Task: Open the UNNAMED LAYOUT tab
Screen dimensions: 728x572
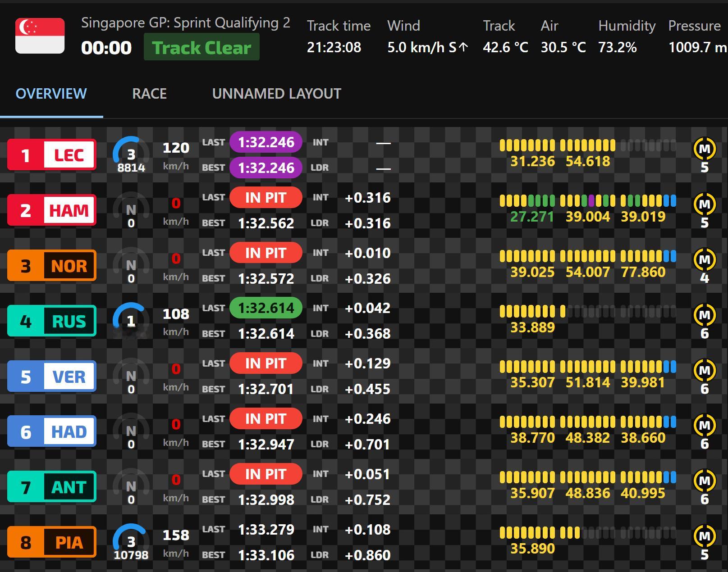Action: (x=276, y=94)
